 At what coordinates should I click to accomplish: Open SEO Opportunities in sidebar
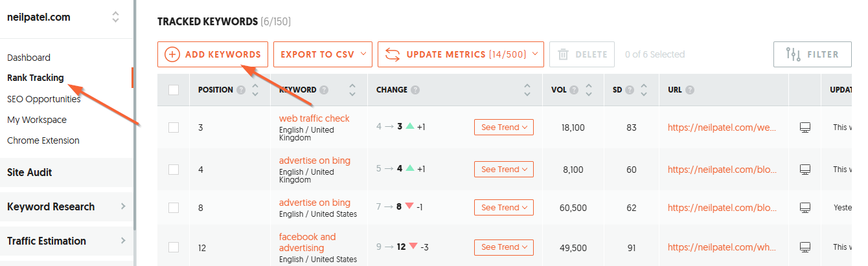(x=44, y=99)
